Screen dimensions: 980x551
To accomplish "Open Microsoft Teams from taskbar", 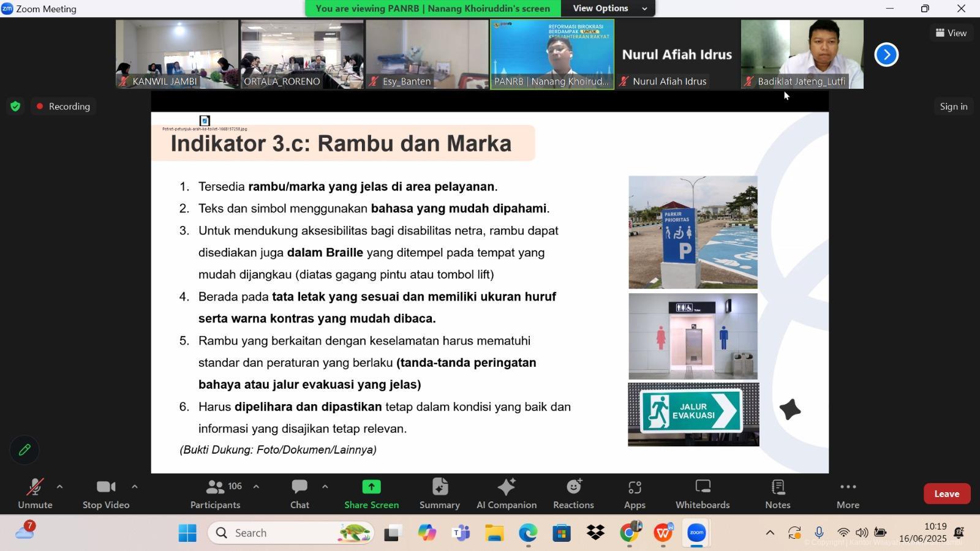I will [461, 533].
